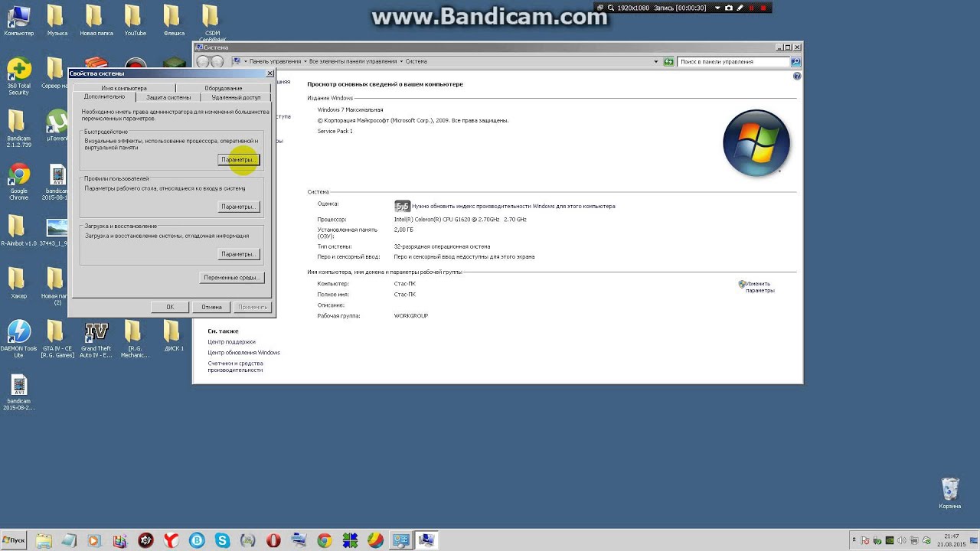The width and height of the screenshot is (980, 551).
Task: Open the µTorrent desktop shortcut
Action: click(57, 125)
